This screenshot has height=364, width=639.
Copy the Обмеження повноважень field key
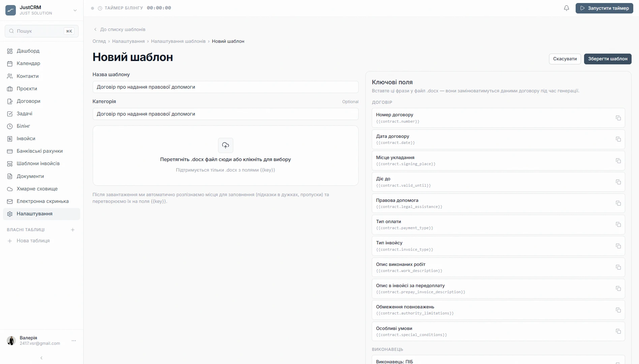point(618,310)
